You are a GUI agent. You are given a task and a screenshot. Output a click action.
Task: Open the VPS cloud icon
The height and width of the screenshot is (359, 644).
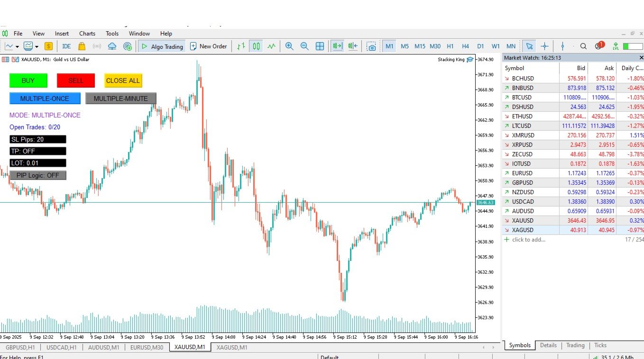point(112,46)
